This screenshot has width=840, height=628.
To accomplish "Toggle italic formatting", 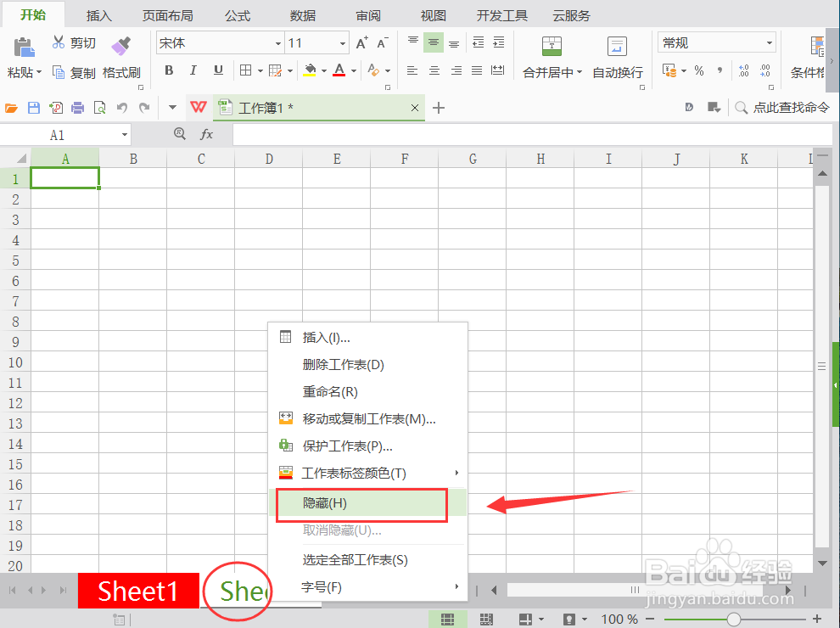I will 193,70.
